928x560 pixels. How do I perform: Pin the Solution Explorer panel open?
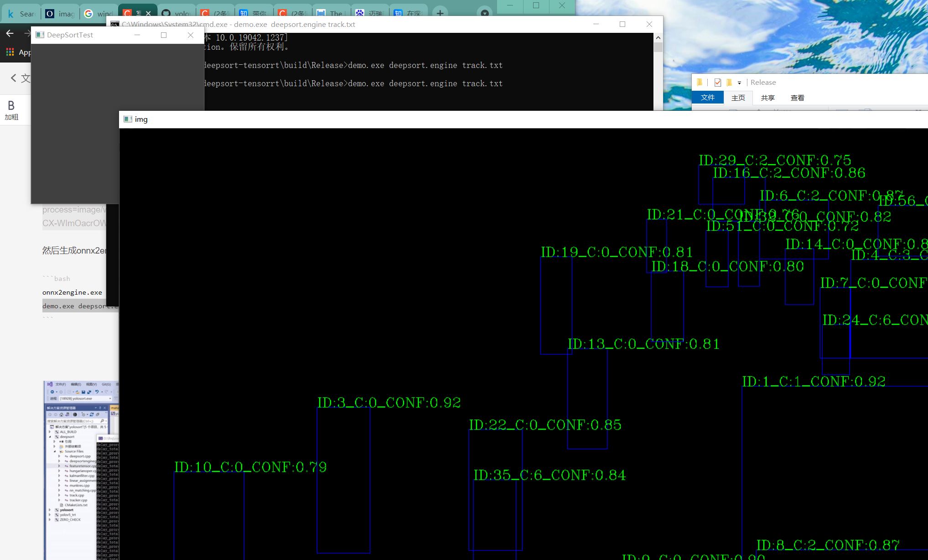[x=100, y=407]
